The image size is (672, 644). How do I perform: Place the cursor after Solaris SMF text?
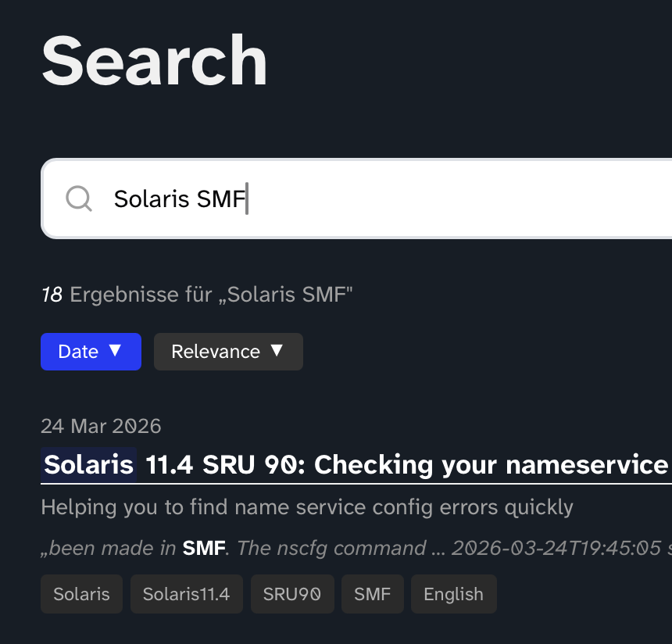pos(248,199)
